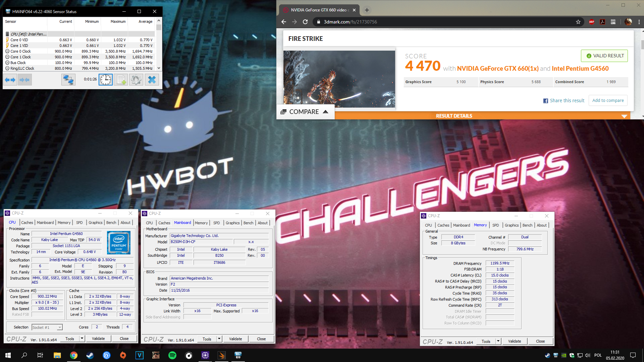This screenshot has height=362, width=644.
Task: Select Bench tab in middle CPU-Z window
Action: click(x=249, y=223)
